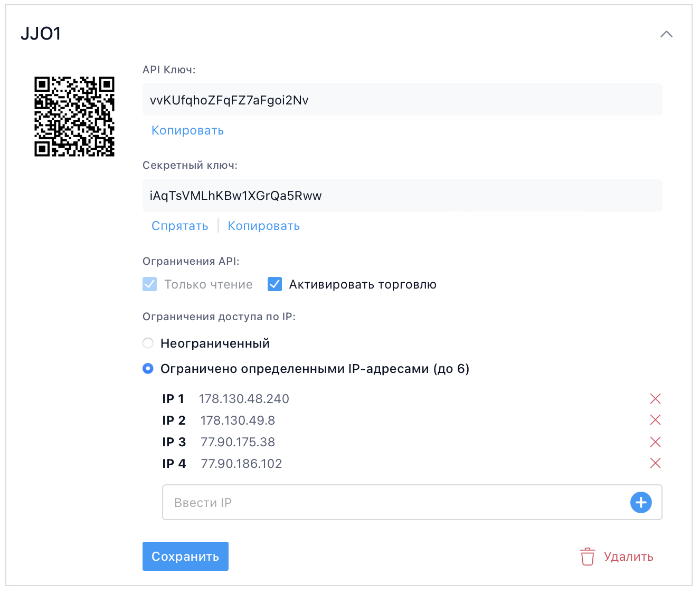Toggle the Только чтение checkbox
The width and height of the screenshot is (700, 594).
click(150, 284)
